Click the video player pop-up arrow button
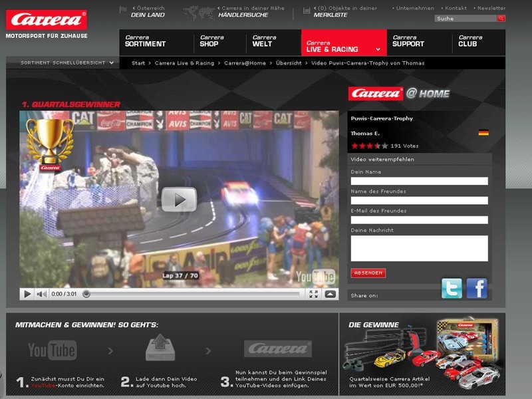 click(x=331, y=294)
